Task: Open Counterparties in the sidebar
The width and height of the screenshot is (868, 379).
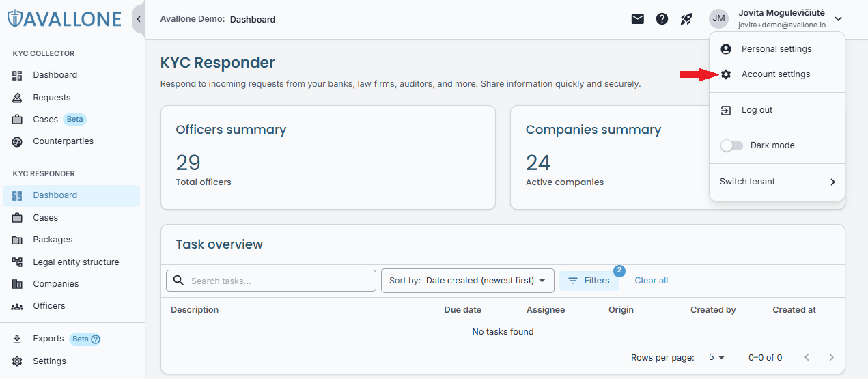Action: tap(71, 141)
